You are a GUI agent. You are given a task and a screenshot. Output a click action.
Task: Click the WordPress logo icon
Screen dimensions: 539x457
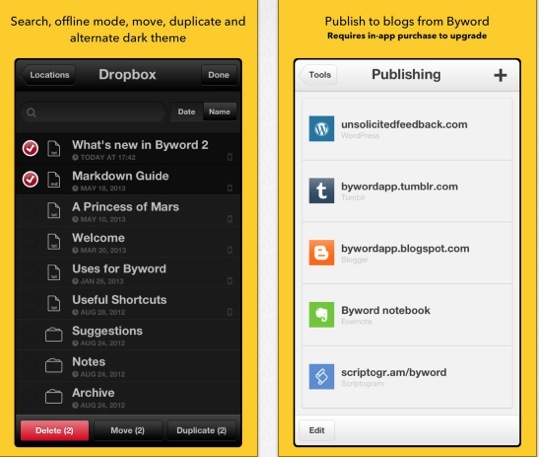click(321, 129)
